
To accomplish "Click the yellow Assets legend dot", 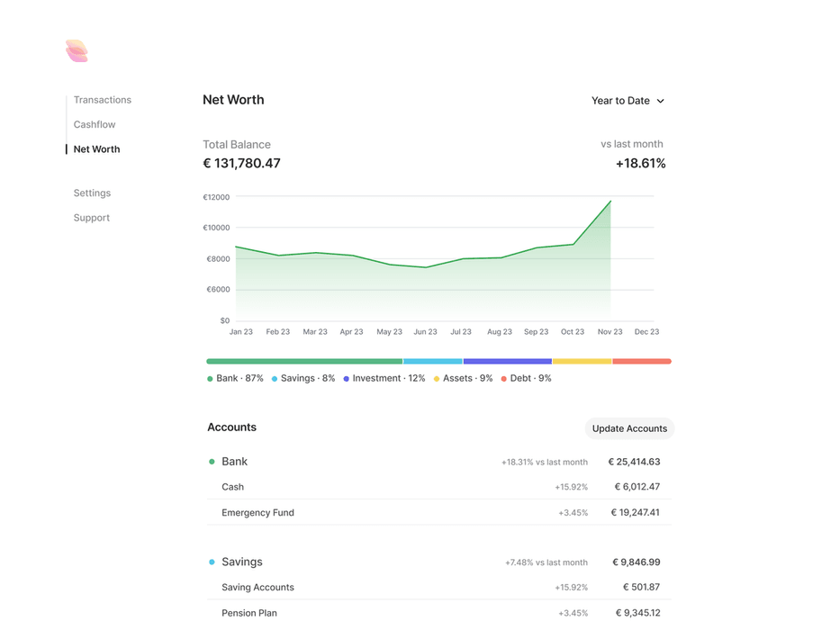I will pyautogui.click(x=437, y=379).
